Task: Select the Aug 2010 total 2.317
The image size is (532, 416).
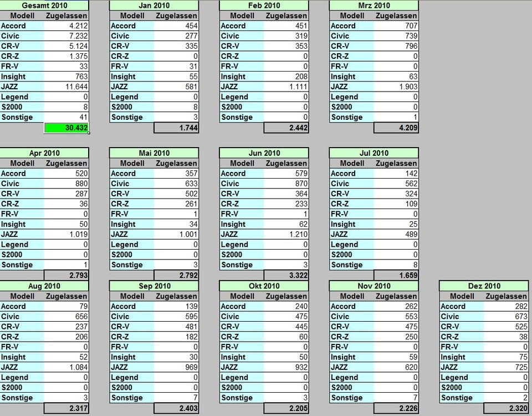Action: pyautogui.click(x=66, y=408)
